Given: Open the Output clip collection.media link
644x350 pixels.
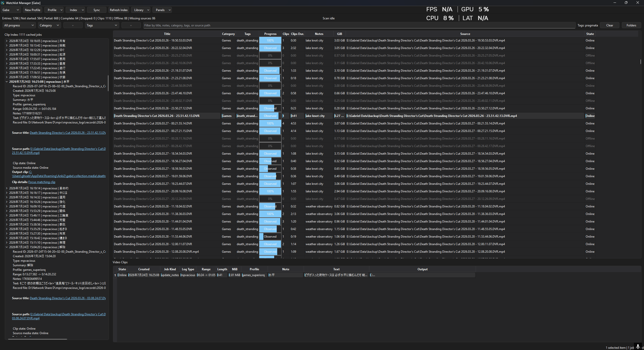Looking at the screenshot, I should pyautogui.click(x=59, y=176).
